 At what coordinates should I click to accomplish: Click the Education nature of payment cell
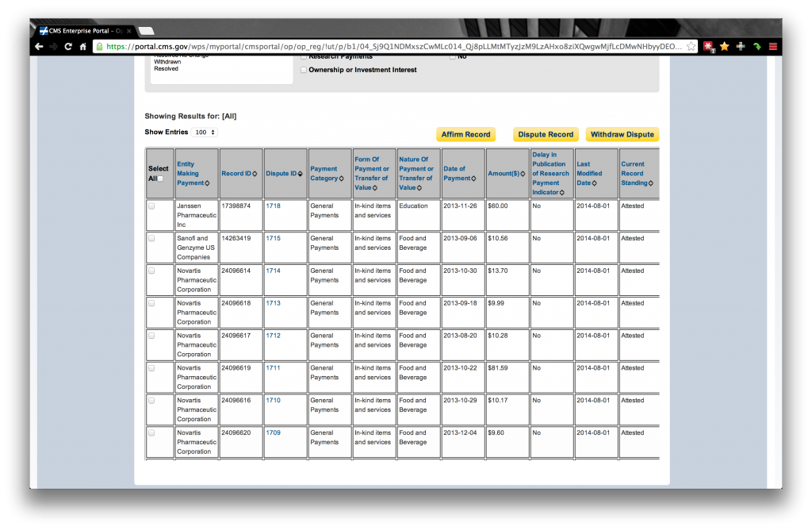(419, 215)
